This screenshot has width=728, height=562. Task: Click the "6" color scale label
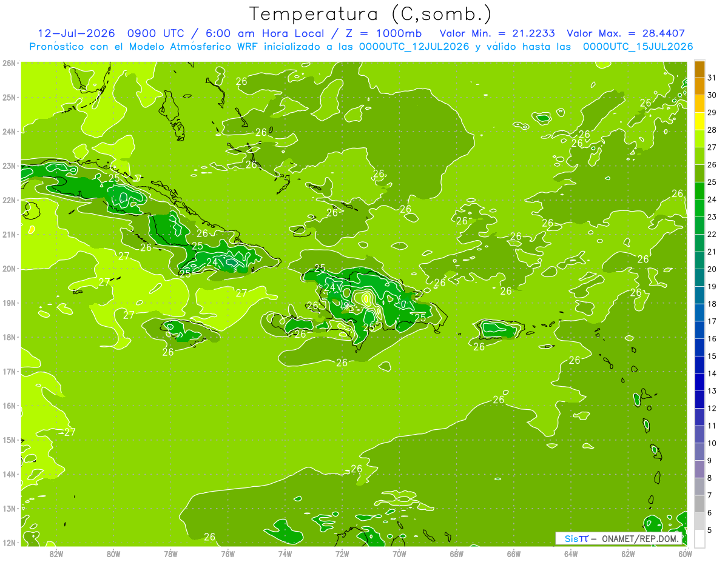click(x=710, y=513)
